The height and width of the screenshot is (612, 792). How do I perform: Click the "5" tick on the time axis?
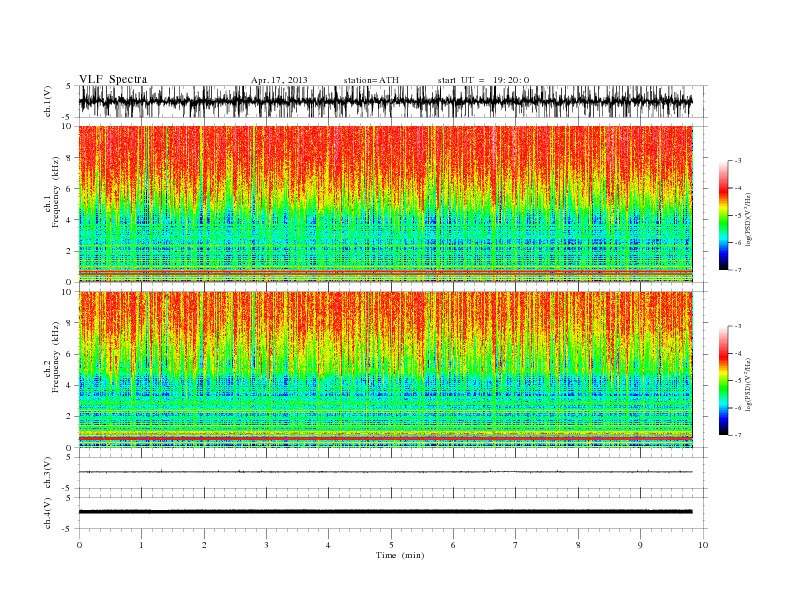[x=391, y=545]
